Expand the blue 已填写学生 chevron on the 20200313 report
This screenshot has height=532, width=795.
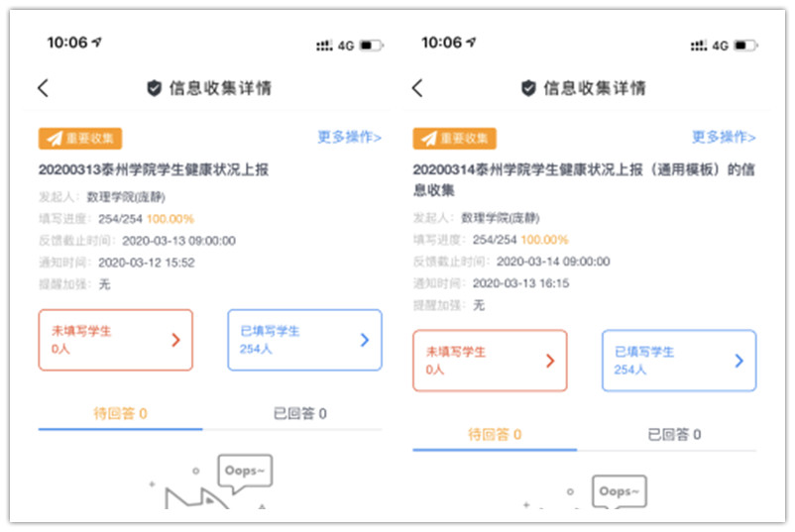point(364,340)
